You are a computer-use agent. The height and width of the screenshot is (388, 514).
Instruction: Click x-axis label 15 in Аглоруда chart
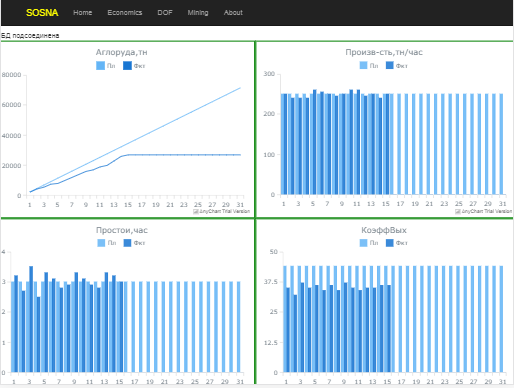tap(128, 205)
